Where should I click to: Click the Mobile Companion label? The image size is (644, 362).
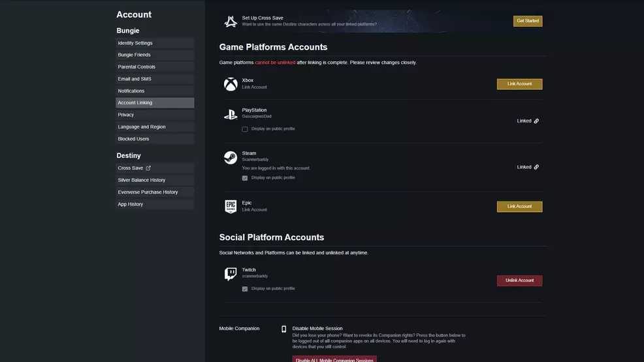[240, 328]
